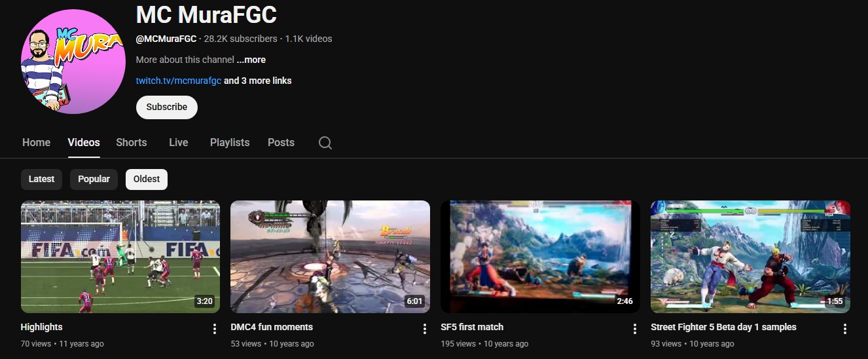Play the DMC4 fun moments thumbnail
The height and width of the screenshot is (359, 868).
point(331,257)
